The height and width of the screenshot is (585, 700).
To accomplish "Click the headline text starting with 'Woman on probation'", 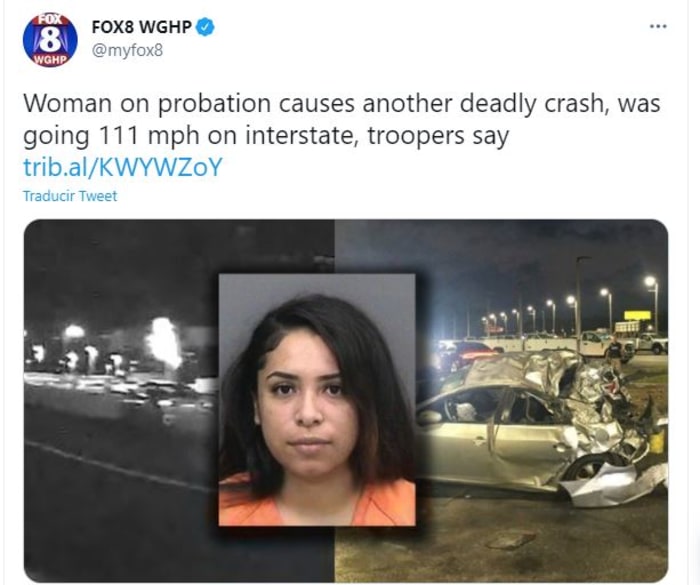I will tap(342, 119).
